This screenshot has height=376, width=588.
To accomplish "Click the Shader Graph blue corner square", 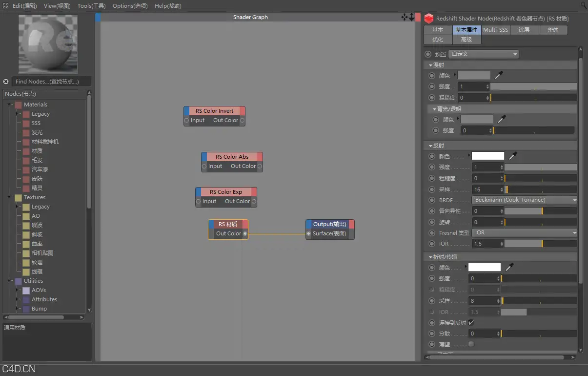I will 98,17.
